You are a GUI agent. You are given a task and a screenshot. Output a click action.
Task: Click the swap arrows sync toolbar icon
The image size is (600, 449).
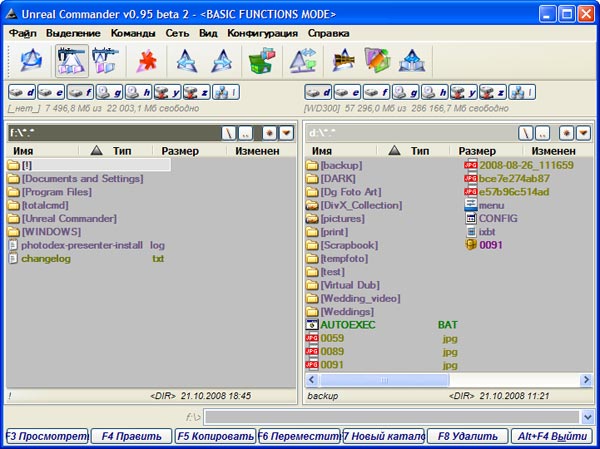coord(303,60)
